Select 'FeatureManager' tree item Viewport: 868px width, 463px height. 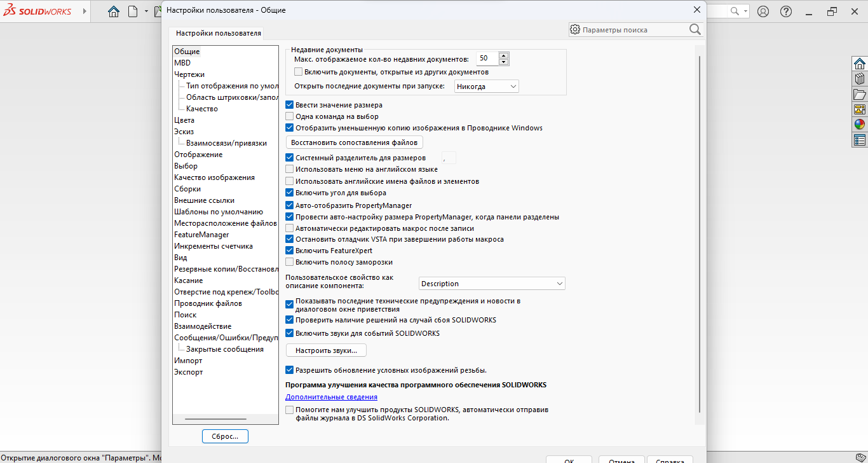point(201,235)
